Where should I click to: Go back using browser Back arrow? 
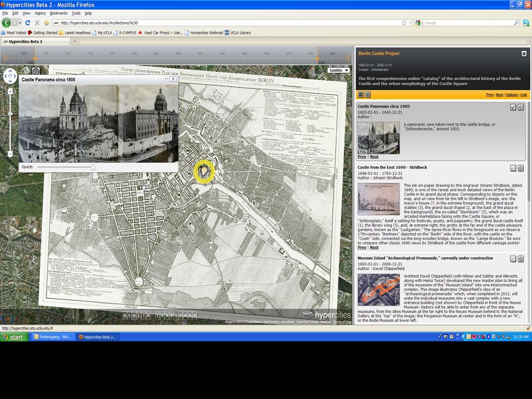coord(6,23)
